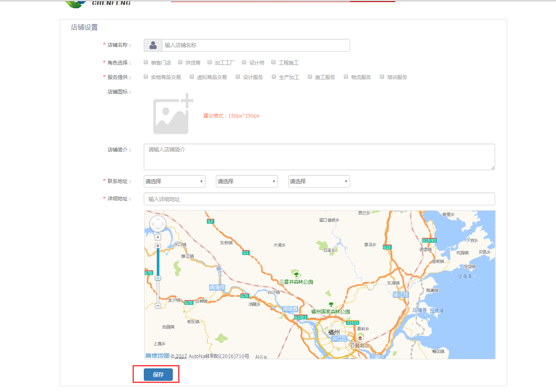Click the S1531 highway shield on the map

tap(353, 322)
